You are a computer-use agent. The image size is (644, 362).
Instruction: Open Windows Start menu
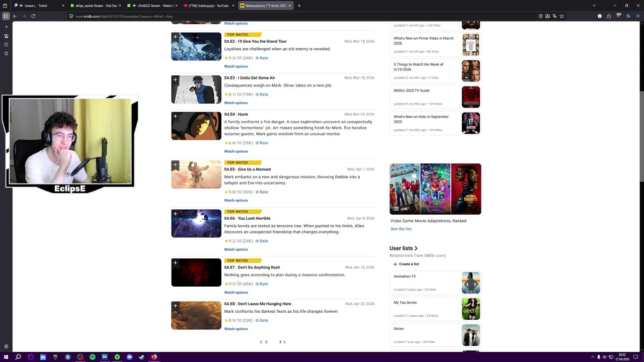(6, 357)
